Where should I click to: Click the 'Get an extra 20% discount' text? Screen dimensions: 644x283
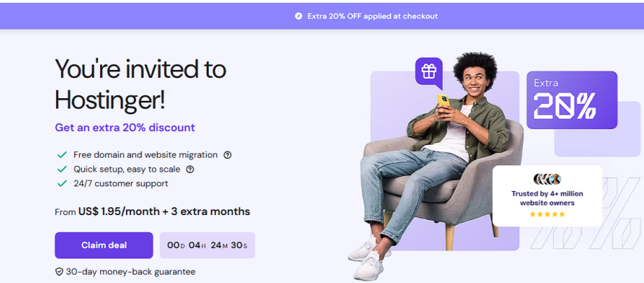click(125, 127)
